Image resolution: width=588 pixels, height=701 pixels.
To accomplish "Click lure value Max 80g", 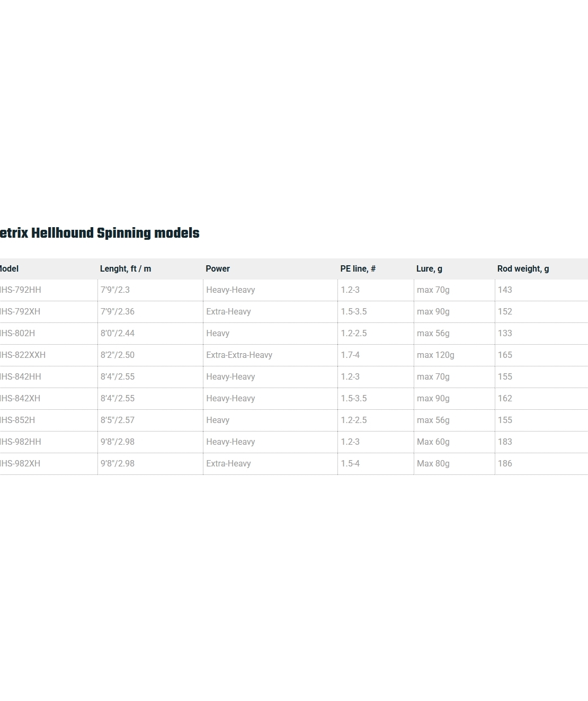I will pyautogui.click(x=433, y=464).
